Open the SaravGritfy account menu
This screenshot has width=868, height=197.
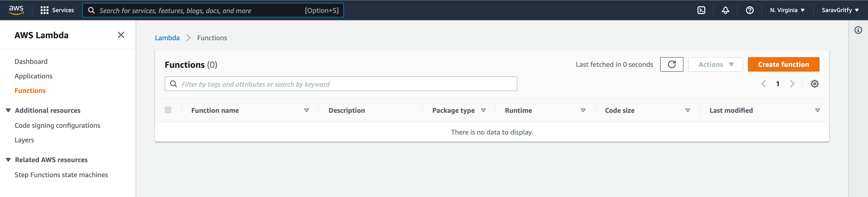(x=840, y=10)
